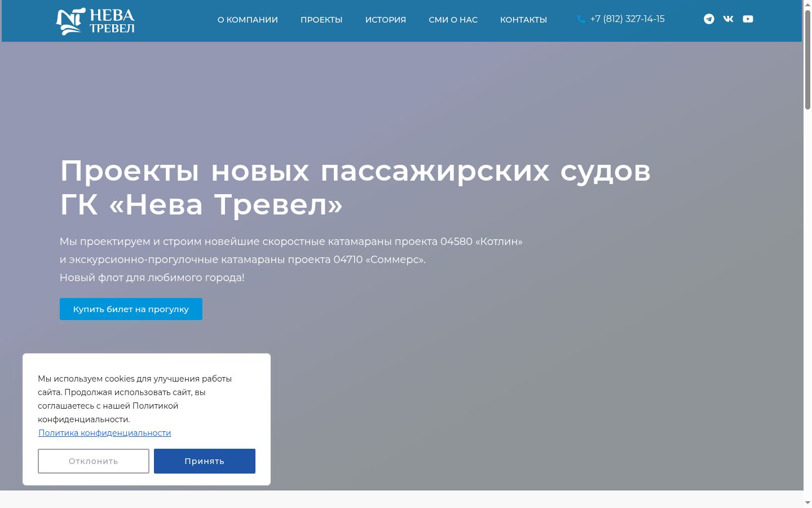Viewport: 812px width, 508px height.
Task: Open the YouTube channel icon
Action: pyautogui.click(x=748, y=19)
